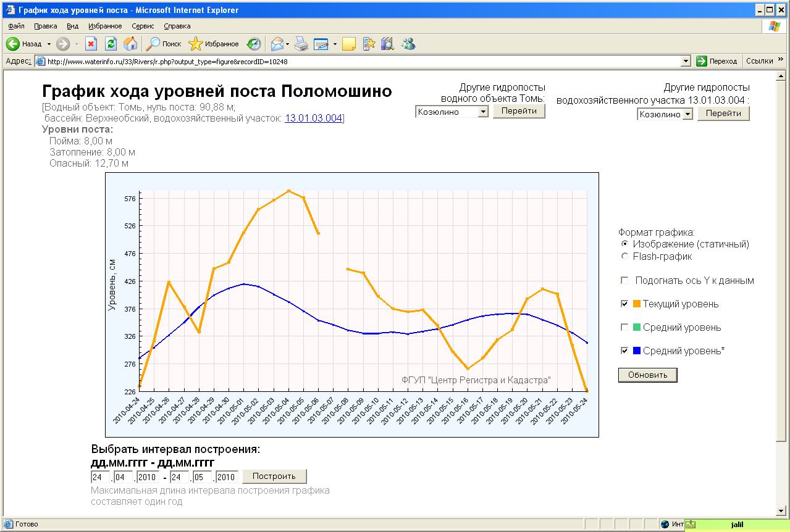Open the Сервис menu
Screen dimensions: 790x532
tap(143, 27)
